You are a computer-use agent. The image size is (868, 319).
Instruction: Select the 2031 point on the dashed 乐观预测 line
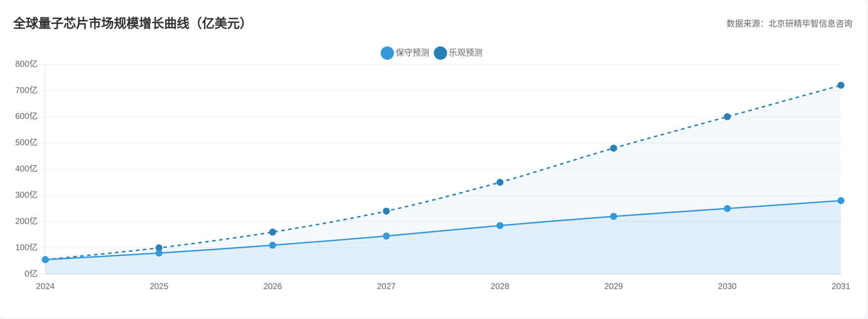840,85
